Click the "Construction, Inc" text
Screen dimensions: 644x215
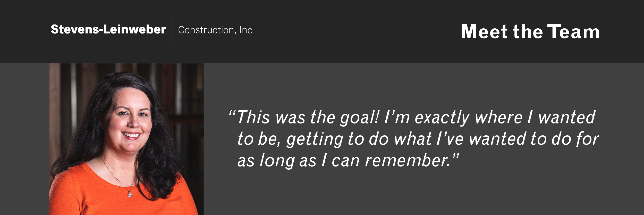215,30
